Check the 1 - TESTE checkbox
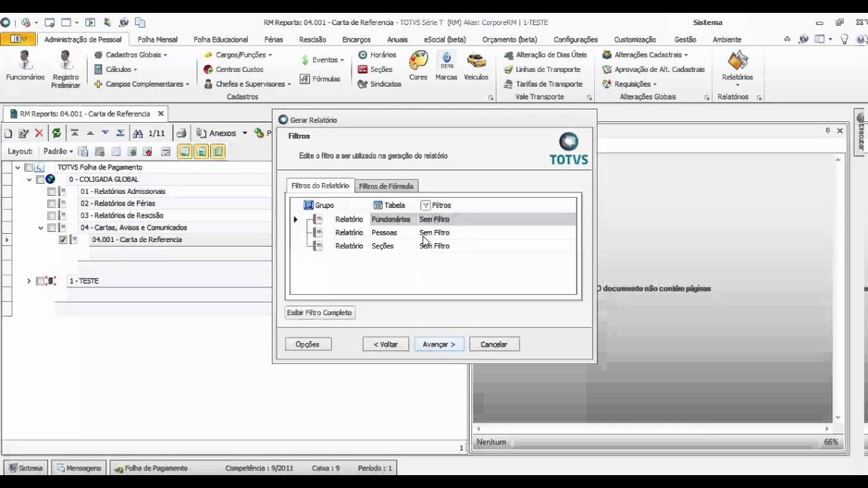Screen dimensions: 868x488 40,281
